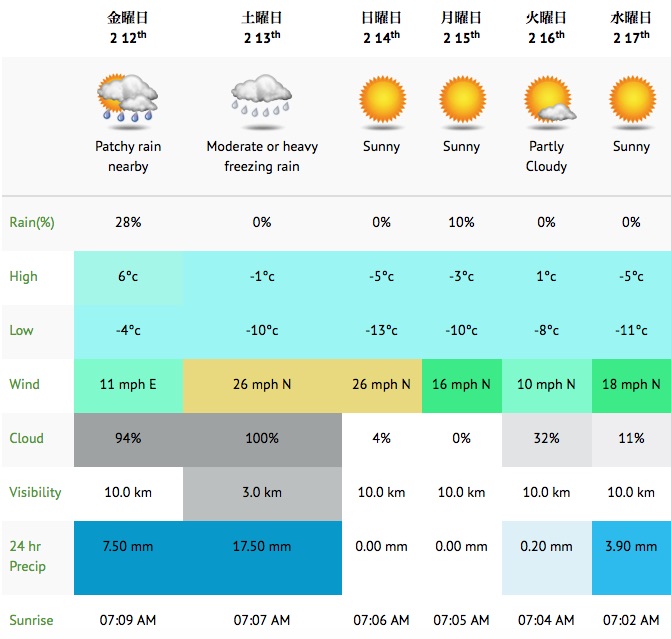This screenshot has height=639, width=671.
Task: Select the 土曜日 2 13th day header
Action: 262,28
